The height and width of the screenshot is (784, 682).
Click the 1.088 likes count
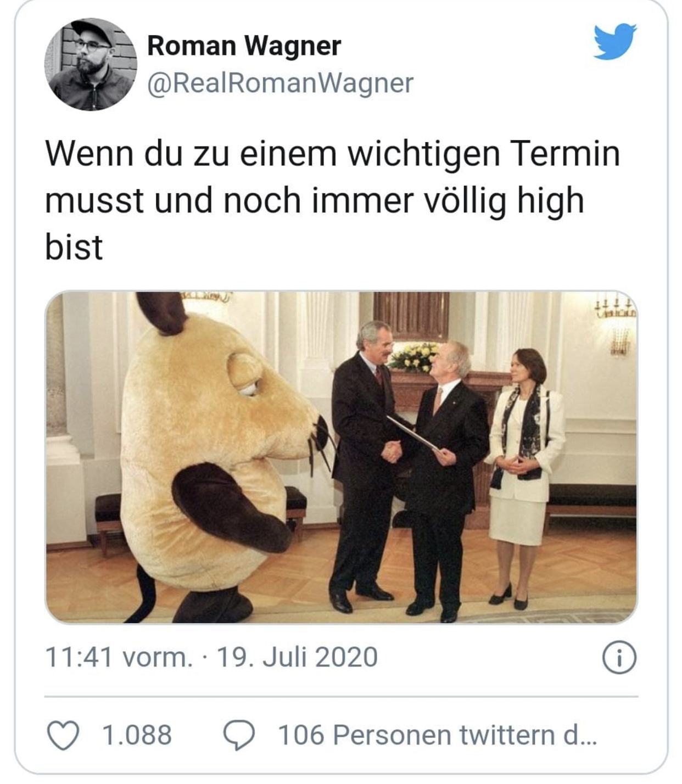(137, 736)
